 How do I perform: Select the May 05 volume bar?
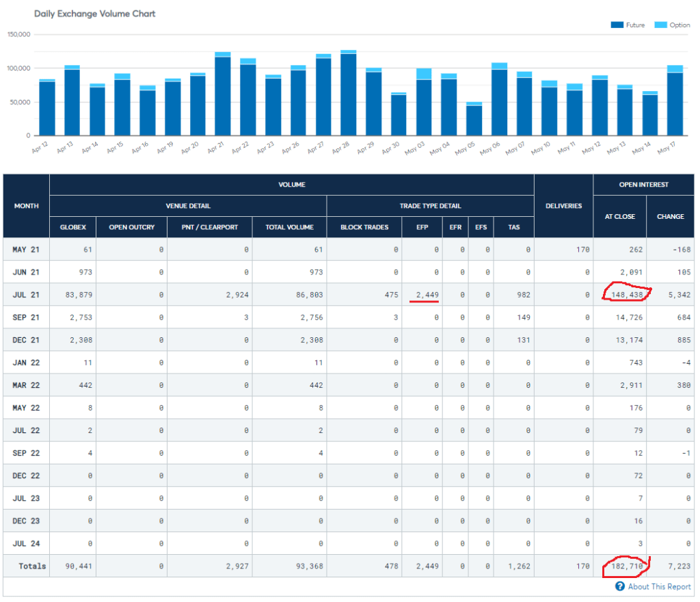474,120
